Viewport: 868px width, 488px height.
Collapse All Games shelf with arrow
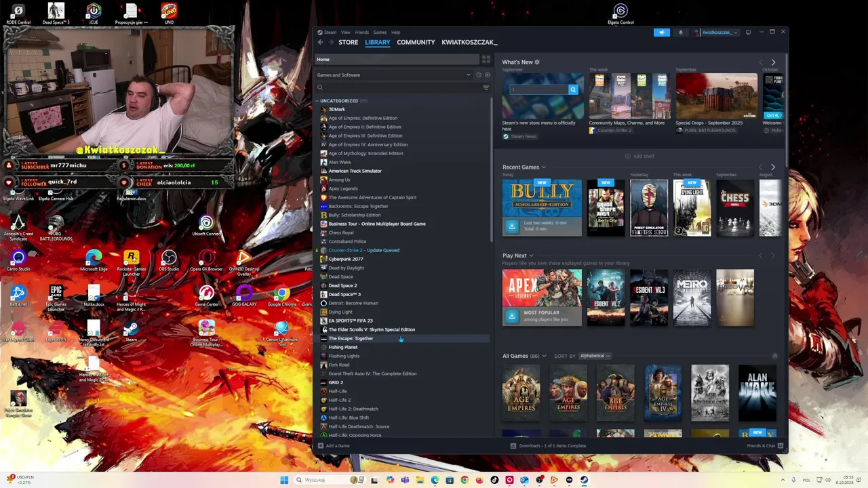tap(775, 356)
